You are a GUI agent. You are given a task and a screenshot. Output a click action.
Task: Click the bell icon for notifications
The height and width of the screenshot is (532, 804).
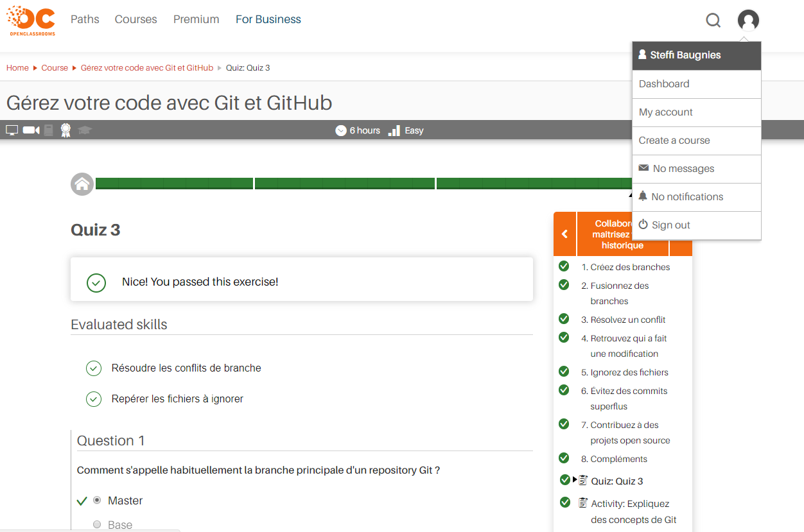[x=643, y=196]
